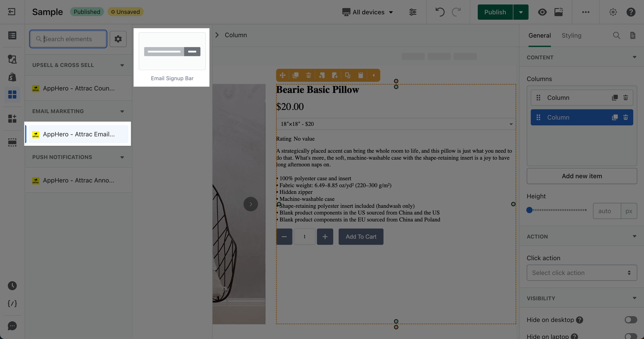
Task: Click the chat support bubble icon
Action: tap(12, 326)
